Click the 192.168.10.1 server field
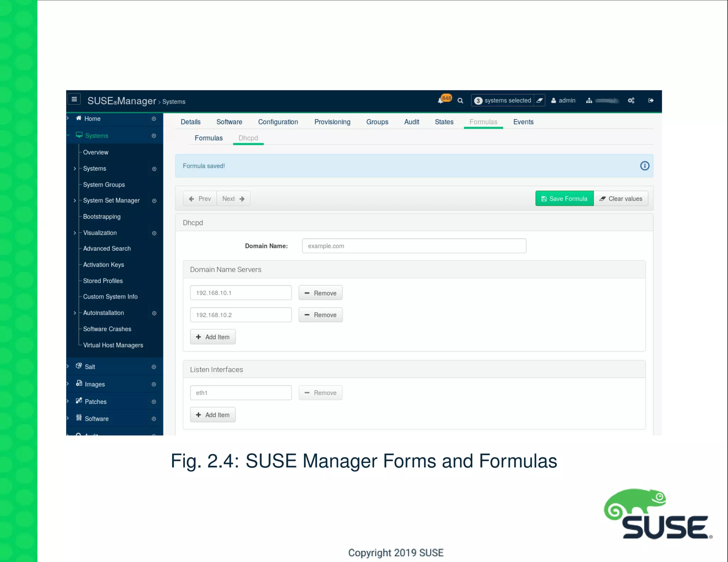The image size is (728, 562). (x=241, y=293)
